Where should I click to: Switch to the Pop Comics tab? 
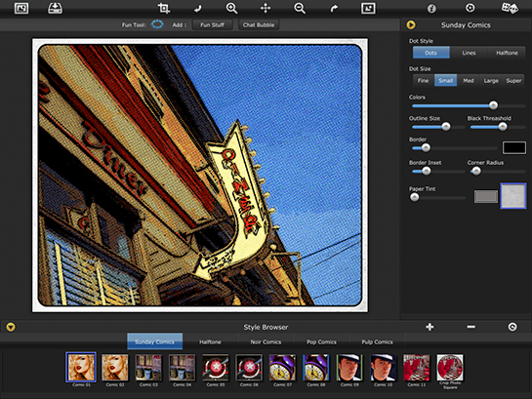pyautogui.click(x=321, y=341)
